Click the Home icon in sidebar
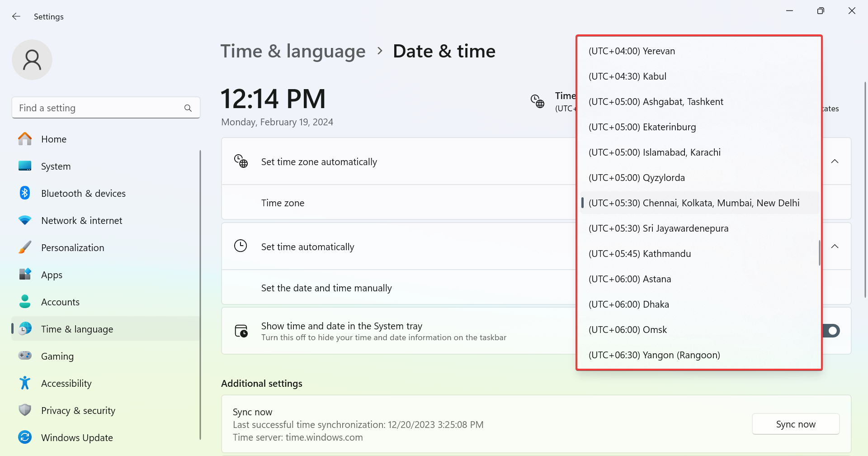This screenshot has height=456, width=868. coord(25,139)
